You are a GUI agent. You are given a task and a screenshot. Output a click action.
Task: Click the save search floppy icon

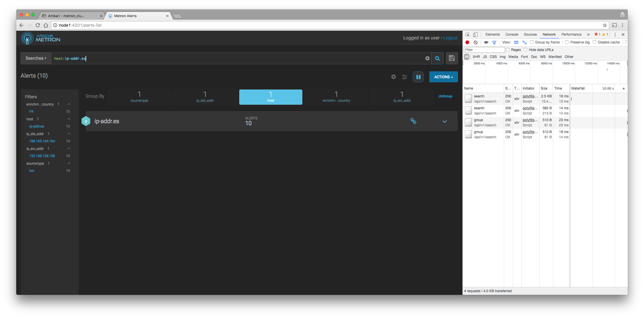coord(452,58)
